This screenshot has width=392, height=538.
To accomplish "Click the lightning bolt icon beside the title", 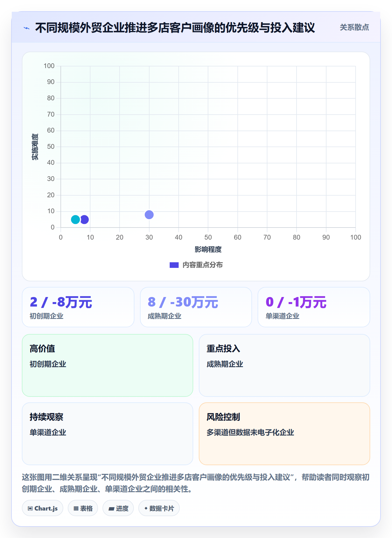I will (x=27, y=28).
